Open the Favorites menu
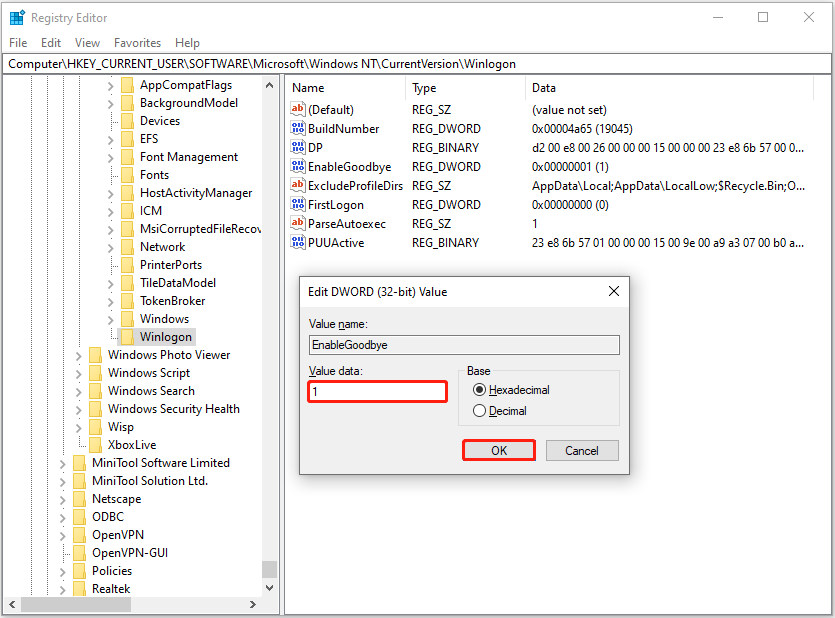 (x=137, y=43)
